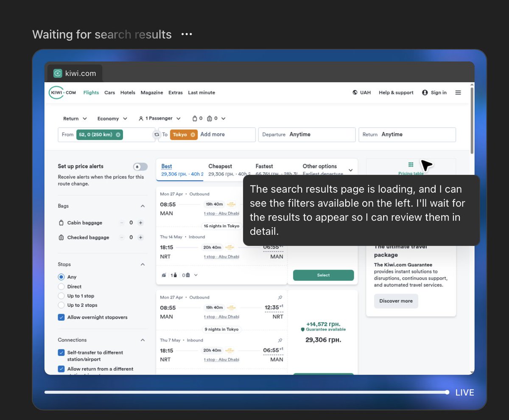The width and height of the screenshot is (509, 420).
Task: Open the bags count dropdown
Action: pyautogui.click(x=209, y=119)
